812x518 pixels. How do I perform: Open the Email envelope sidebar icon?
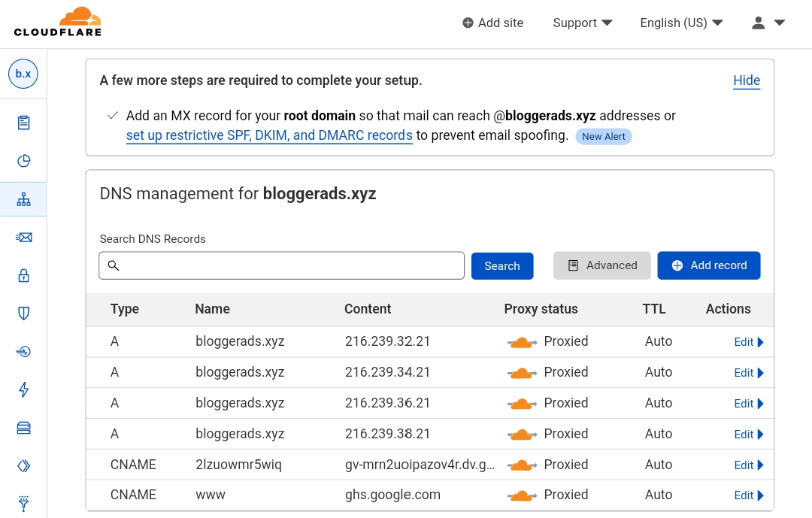click(x=24, y=238)
